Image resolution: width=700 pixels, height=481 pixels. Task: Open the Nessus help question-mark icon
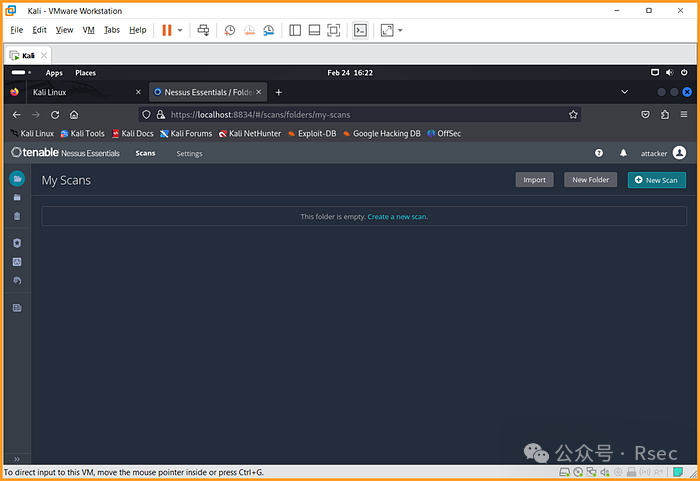pos(599,153)
